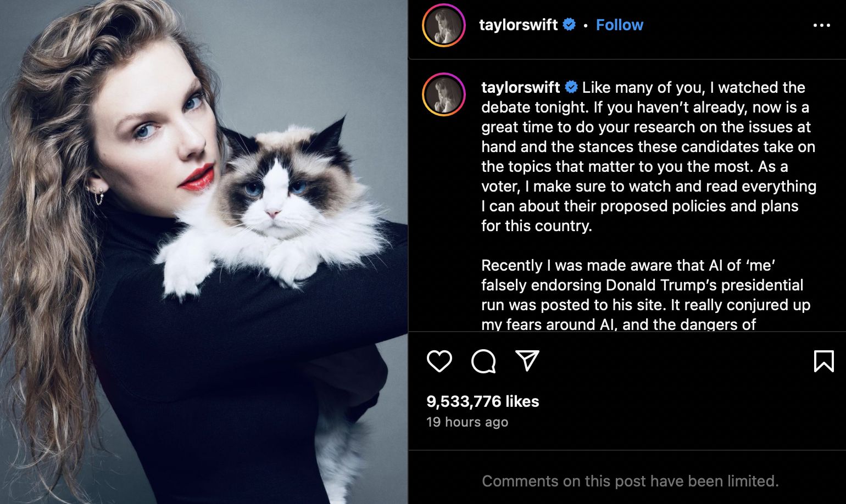Save the post with the bookmark icon
846x504 pixels.
tap(823, 361)
